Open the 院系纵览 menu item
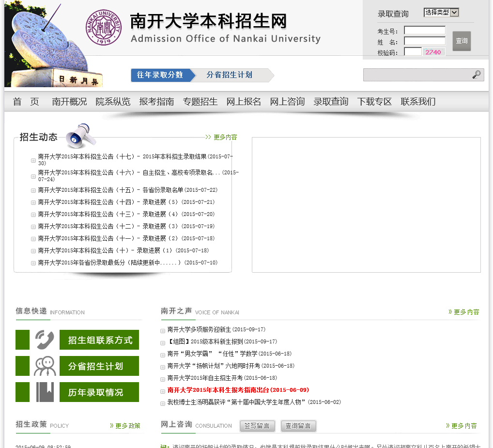Screen dimensions: 493x448 (x=113, y=102)
